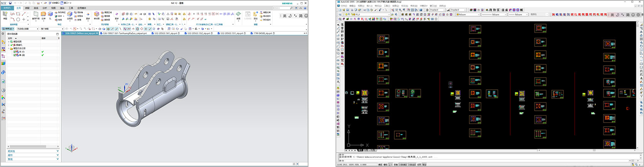
Task: Open the 装配 ribbon tab
Action: 27,8
